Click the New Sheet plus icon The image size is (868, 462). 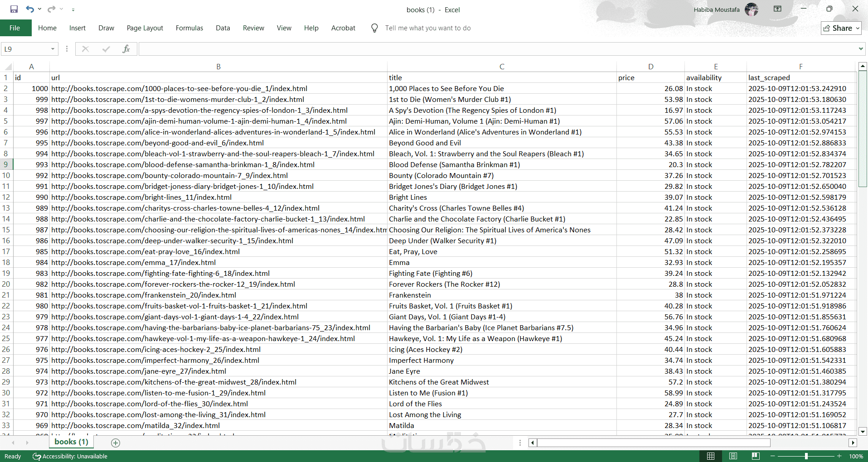[x=116, y=443]
